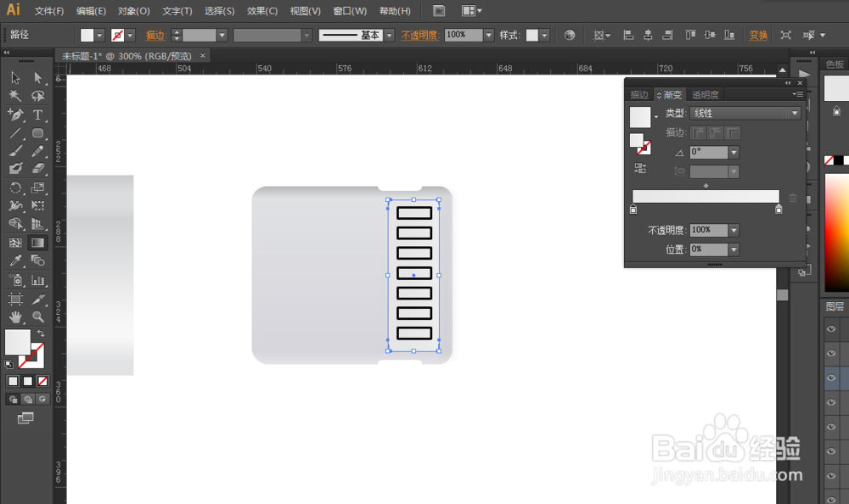Select the Artboard tool
849x504 pixels.
[15, 299]
